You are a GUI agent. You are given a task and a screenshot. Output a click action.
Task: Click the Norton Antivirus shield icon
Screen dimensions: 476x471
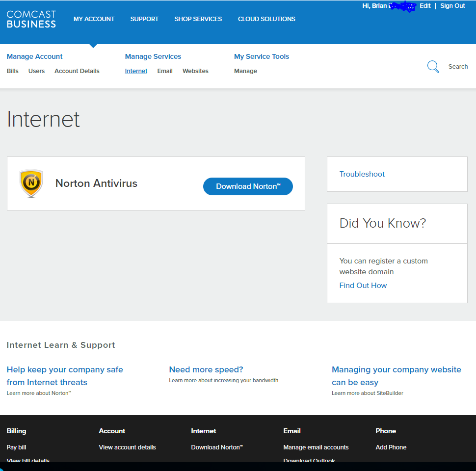pyautogui.click(x=31, y=183)
